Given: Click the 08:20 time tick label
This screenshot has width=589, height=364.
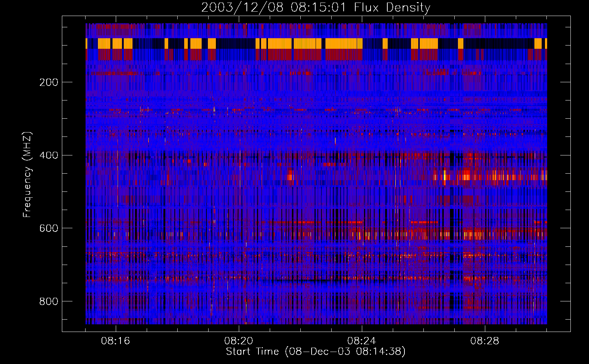Looking at the screenshot, I should (239, 341).
